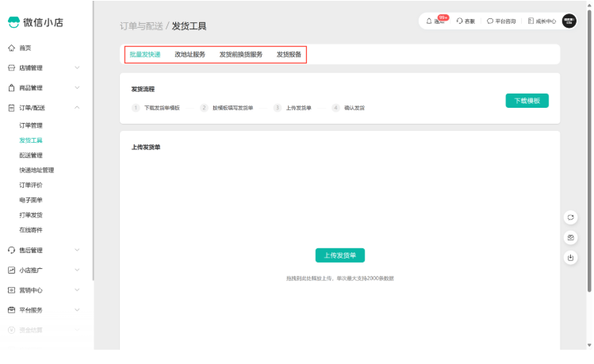
Task: Go to 首页 home in sidebar
Action: coord(25,48)
